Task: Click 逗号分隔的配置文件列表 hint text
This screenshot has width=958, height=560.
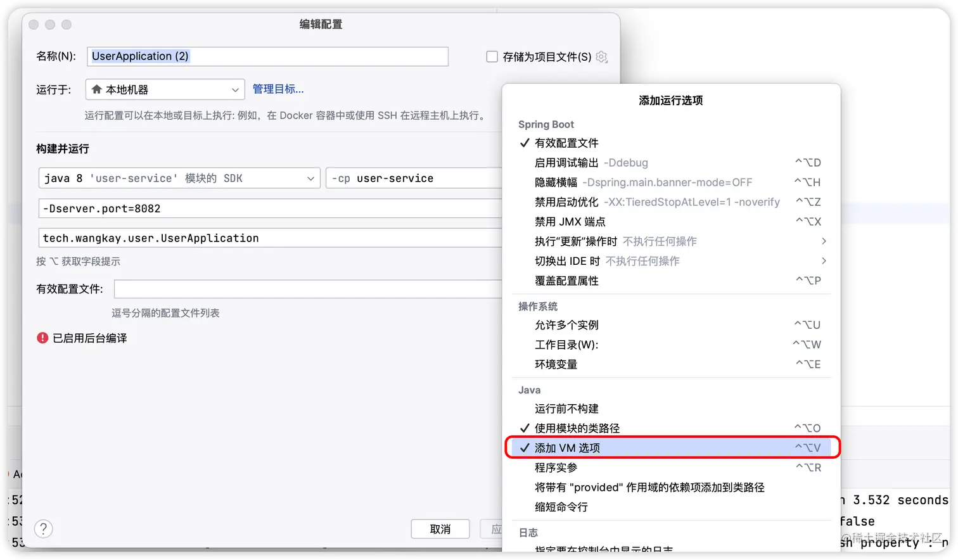Action: tap(165, 313)
